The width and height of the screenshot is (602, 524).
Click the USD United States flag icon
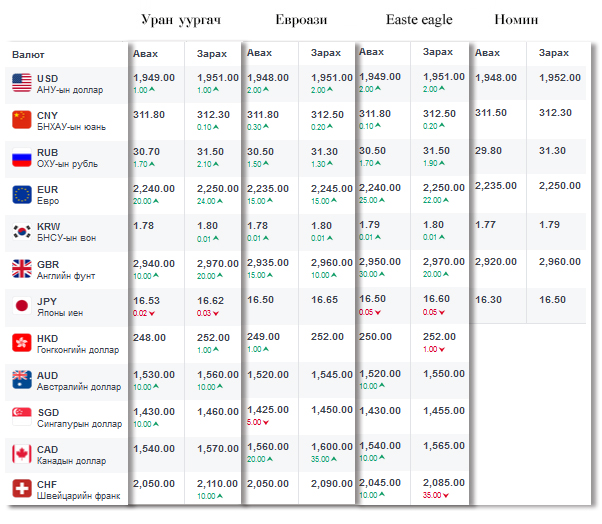click(21, 83)
